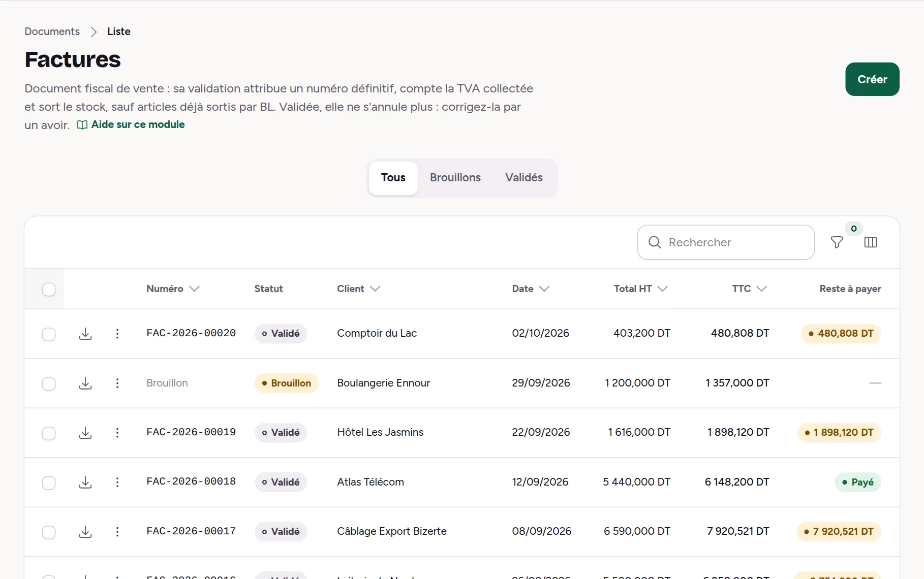The image size is (924, 579).
Task: Click client name Comptoir du Lac
Action: click(377, 333)
